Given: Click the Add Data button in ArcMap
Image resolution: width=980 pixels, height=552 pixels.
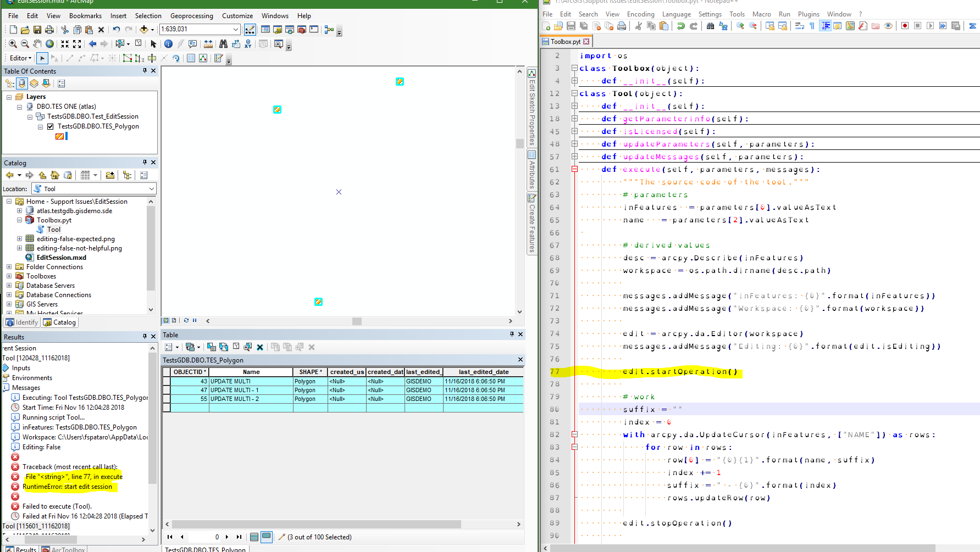Looking at the screenshot, I should [144, 29].
